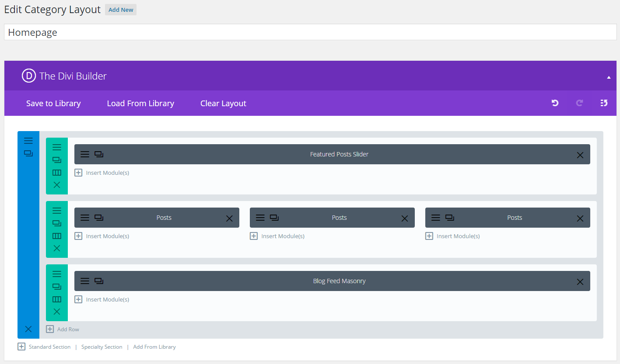Clone the row containing Blog Feed Masonry

pyautogui.click(x=57, y=287)
